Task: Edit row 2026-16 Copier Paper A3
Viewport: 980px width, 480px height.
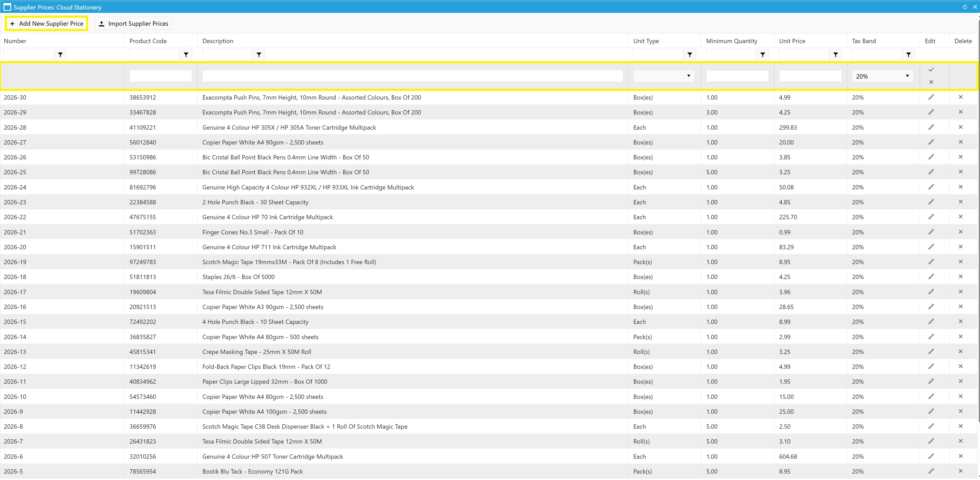Action: pos(931,306)
